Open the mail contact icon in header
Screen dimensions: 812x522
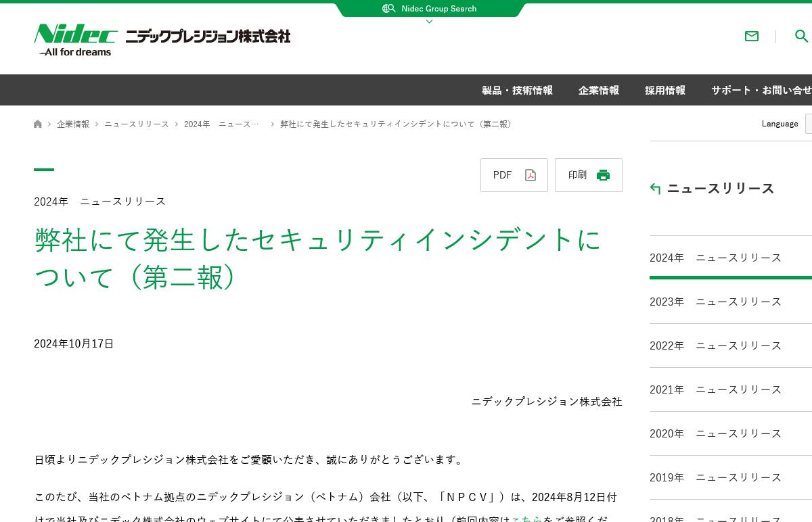tap(752, 37)
